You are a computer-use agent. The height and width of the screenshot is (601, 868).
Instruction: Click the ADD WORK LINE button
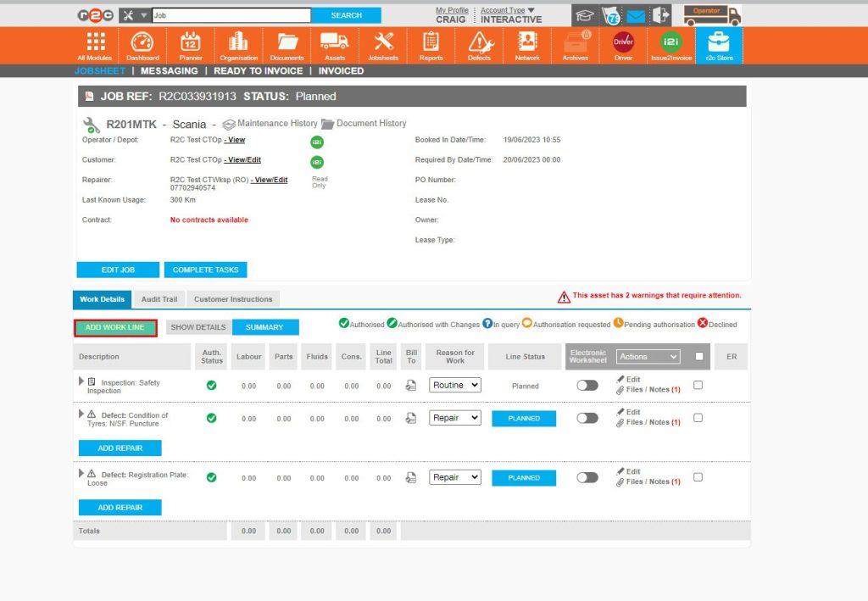[x=114, y=326]
